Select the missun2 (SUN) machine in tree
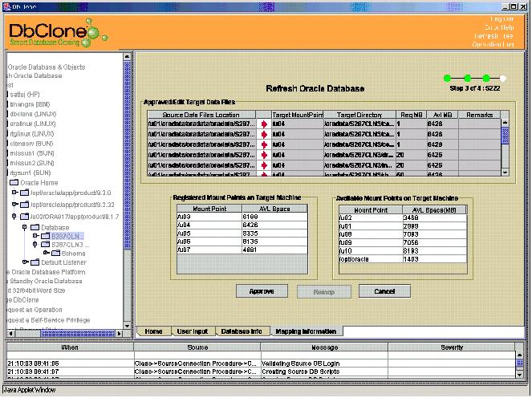 point(32,163)
